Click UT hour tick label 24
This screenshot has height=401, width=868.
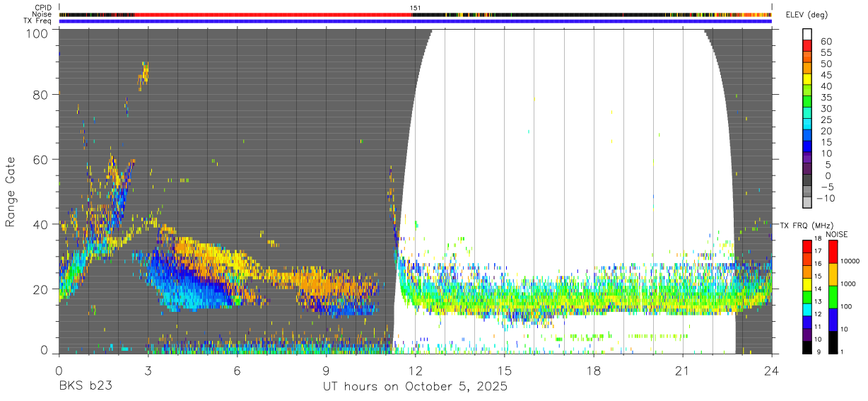pos(772,369)
